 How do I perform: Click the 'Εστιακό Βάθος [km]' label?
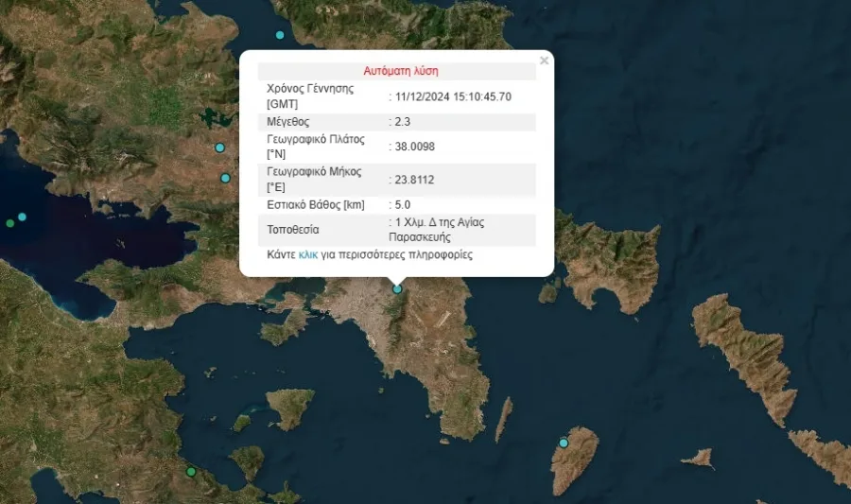point(317,204)
